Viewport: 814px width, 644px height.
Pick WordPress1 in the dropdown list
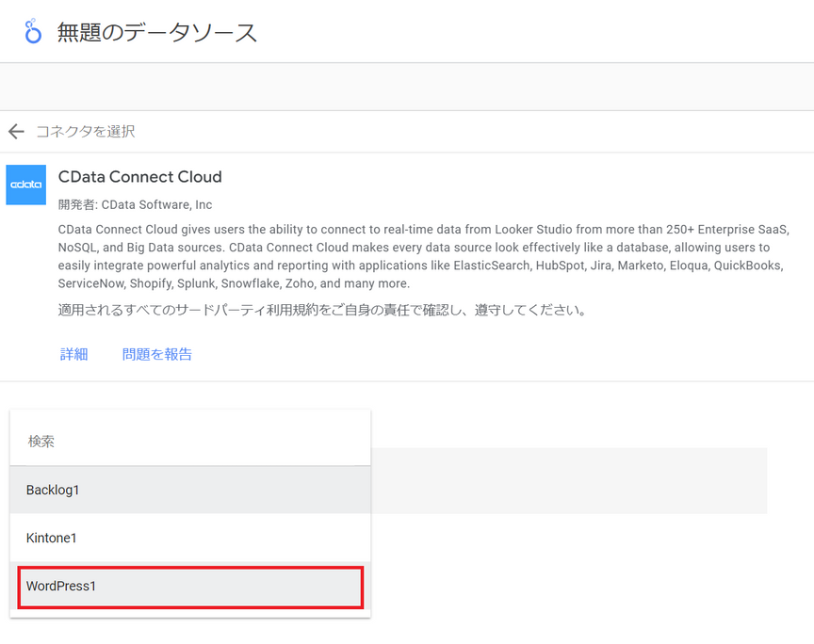[x=190, y=587]
